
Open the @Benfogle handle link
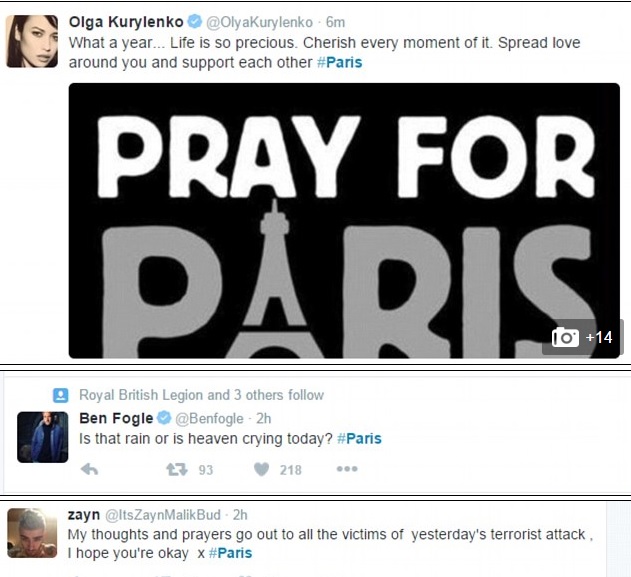(209, 418)
